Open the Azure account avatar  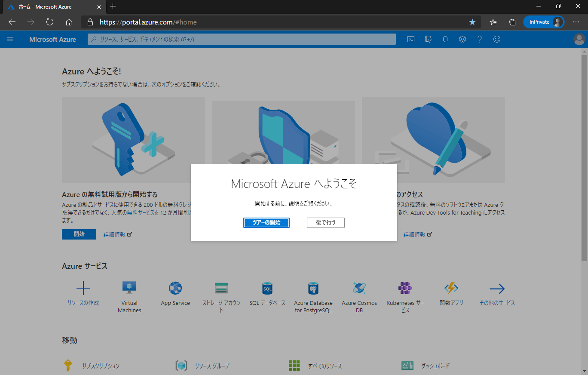(579, 39)
